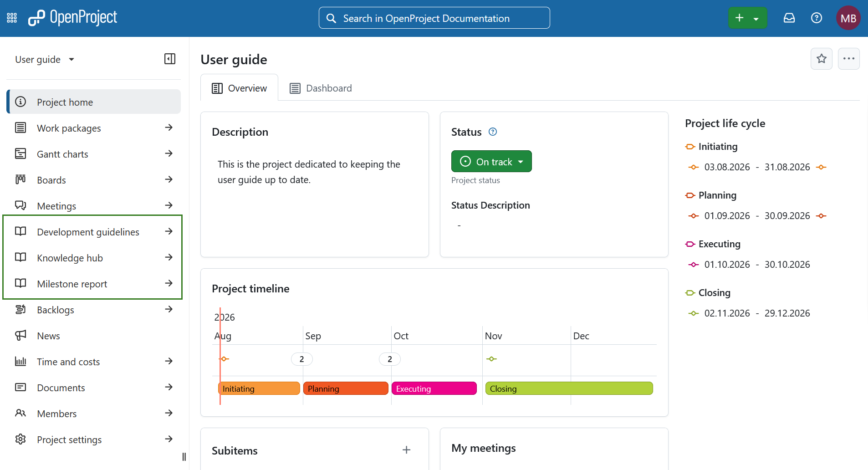
Task: Expand the Backlogs submenu arrow
Action: pos(169,309)
